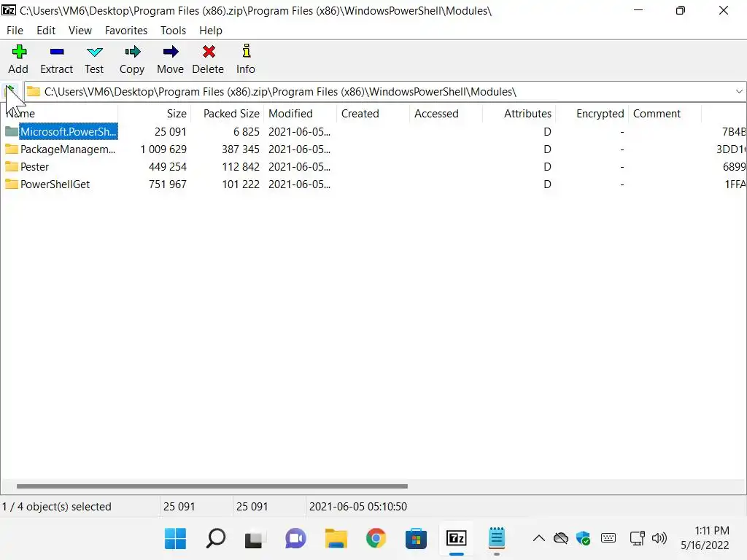The height and width of the screenshot is (560, 747).
Task: Sort by Modified column header
Action: click(x=300, y=113)
